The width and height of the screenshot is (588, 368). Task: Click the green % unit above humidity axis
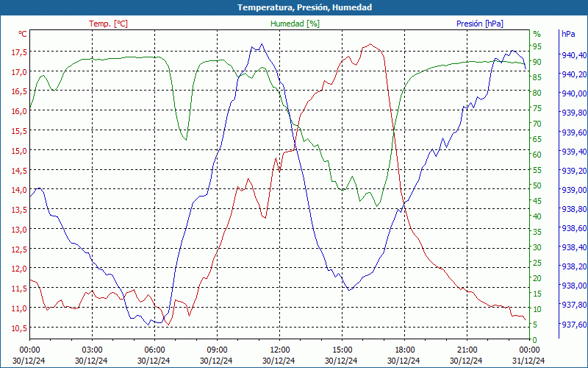[537, 34]
